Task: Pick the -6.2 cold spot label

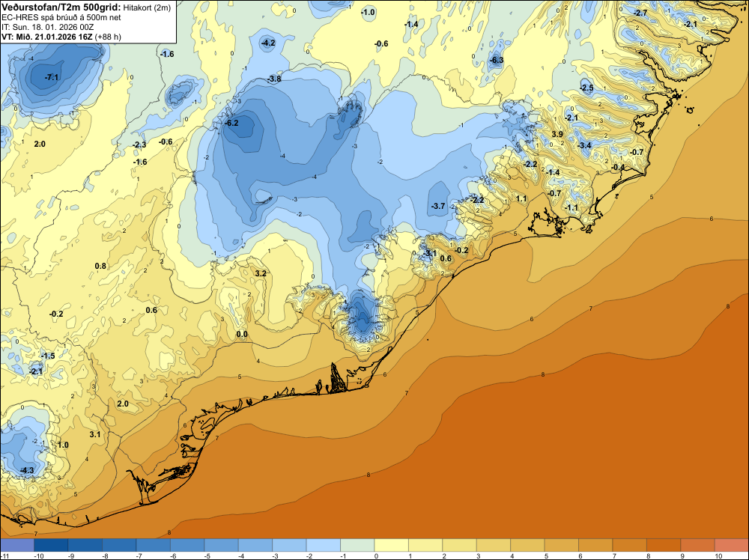Action: pyautogui.click(x=231, y=123)
